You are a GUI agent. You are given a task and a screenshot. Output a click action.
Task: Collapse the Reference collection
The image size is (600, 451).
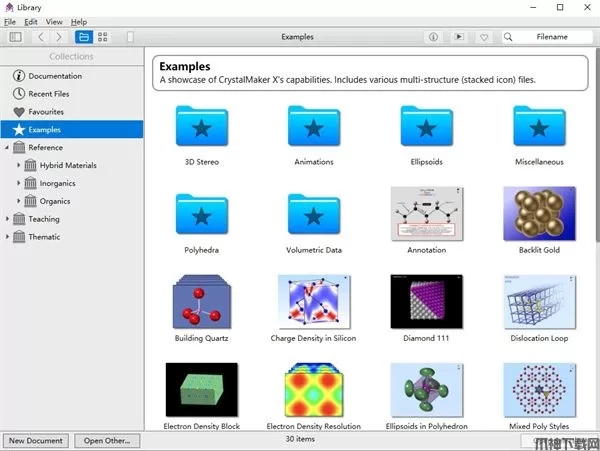[x=8, y=148]
